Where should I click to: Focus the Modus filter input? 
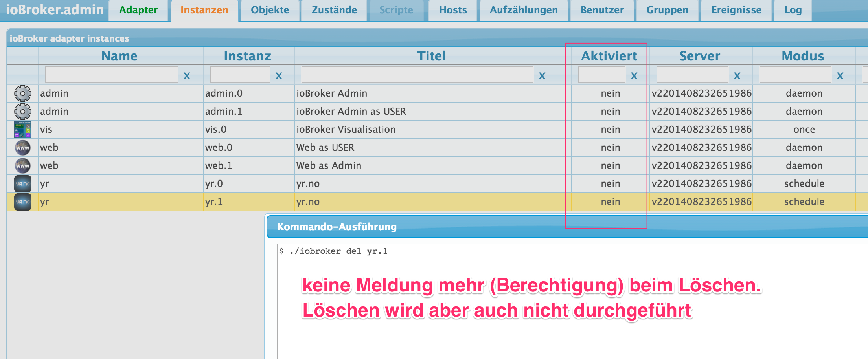click(x=796, y=75)
